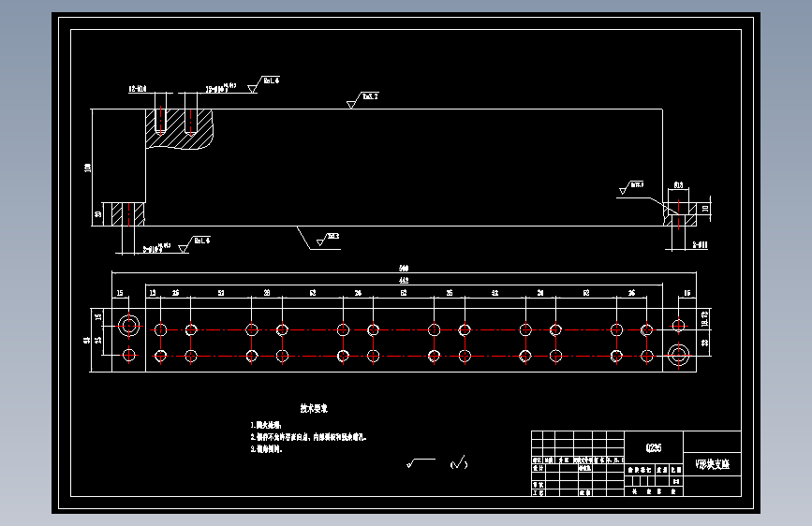Pick the 'Ra3.2' roughness symbol on top edge
The image size is (812, 526).
coord(362,99)
